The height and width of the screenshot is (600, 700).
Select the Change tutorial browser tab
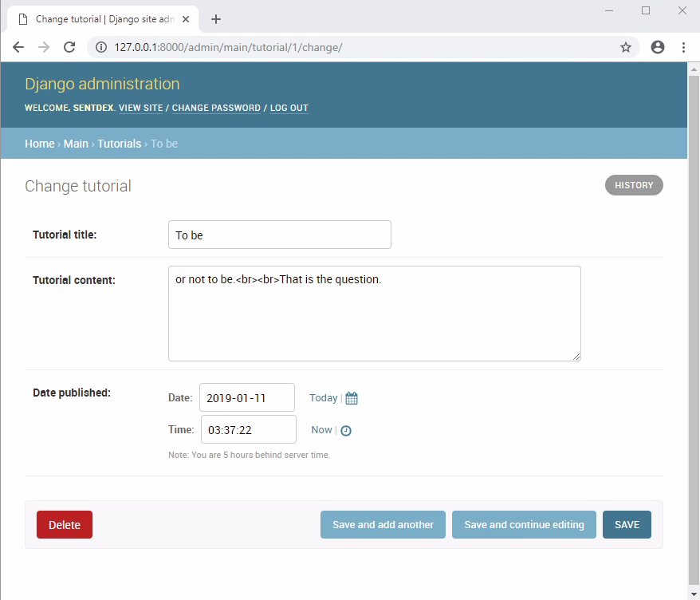tap(104, 19)
